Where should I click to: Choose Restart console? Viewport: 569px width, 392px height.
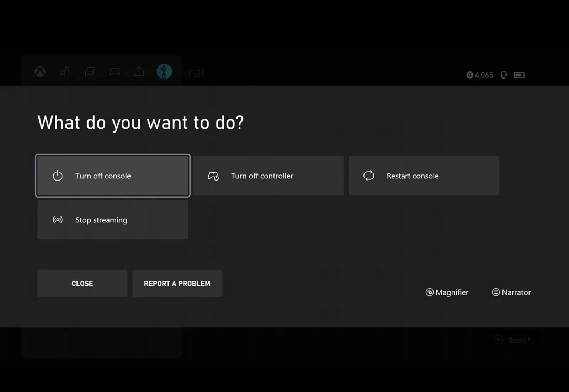(424, 175)
